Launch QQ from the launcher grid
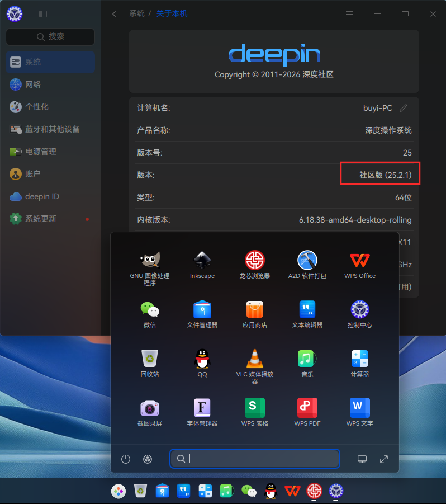Viewport: 446px width, 504px height. tap(202, 363)
